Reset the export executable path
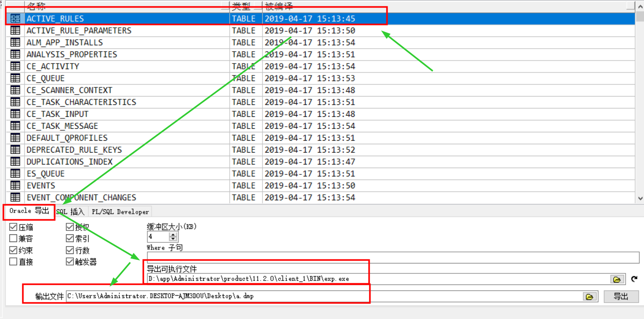 [x=634, y=279]
